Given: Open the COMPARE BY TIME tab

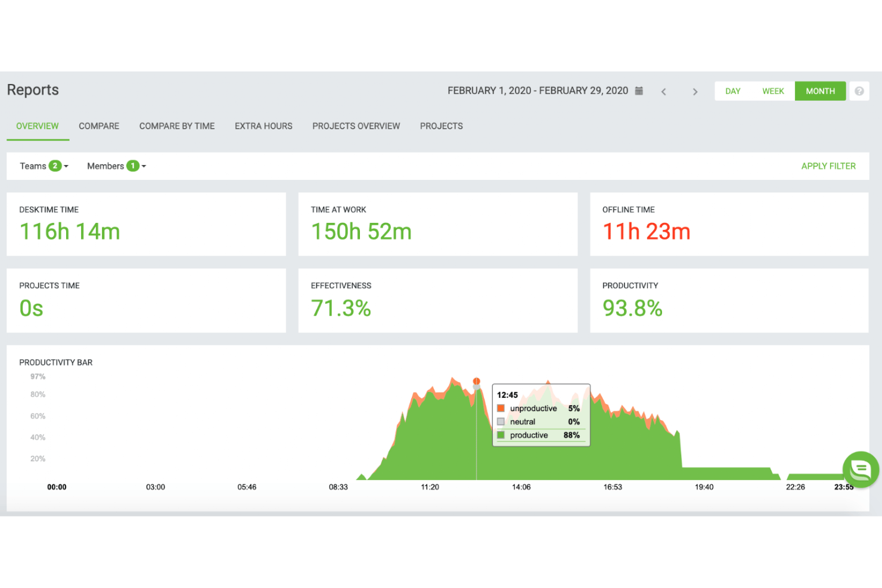Looking at the screenshot, I should tap(177, 126).
